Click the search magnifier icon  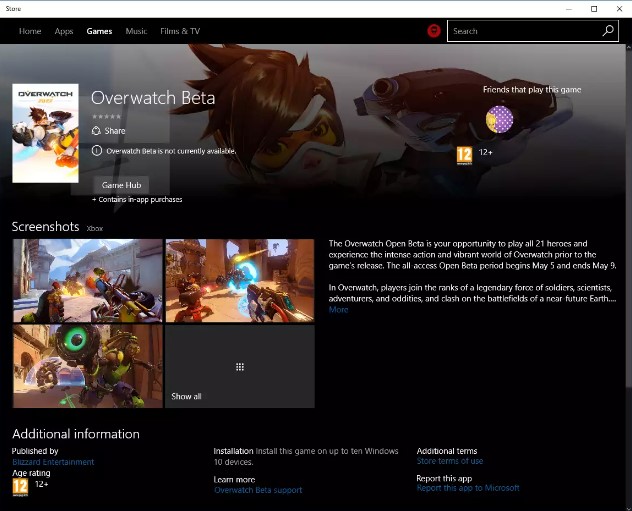click(x=608, y=31)
